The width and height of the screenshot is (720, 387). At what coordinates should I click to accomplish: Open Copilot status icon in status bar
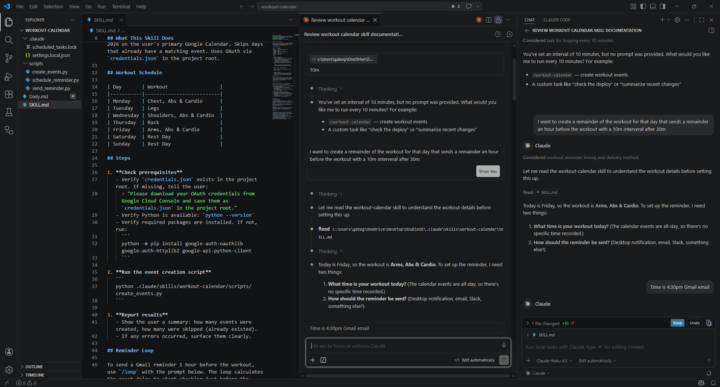click(x=701, y=383)
